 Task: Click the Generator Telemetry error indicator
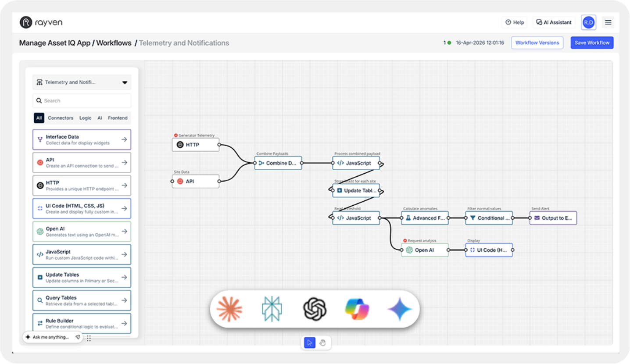coord(176,136)
